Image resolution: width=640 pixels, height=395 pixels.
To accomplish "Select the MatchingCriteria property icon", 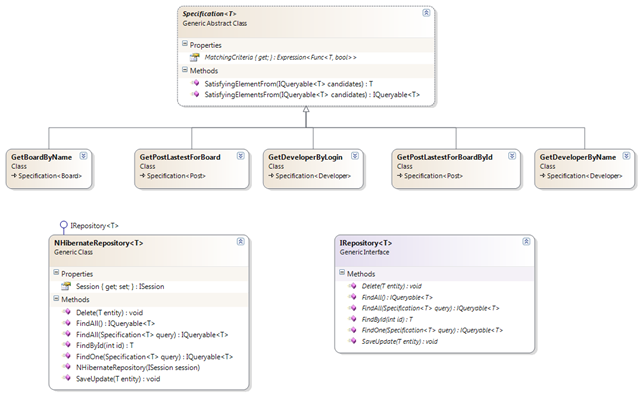I will [195, 58].
